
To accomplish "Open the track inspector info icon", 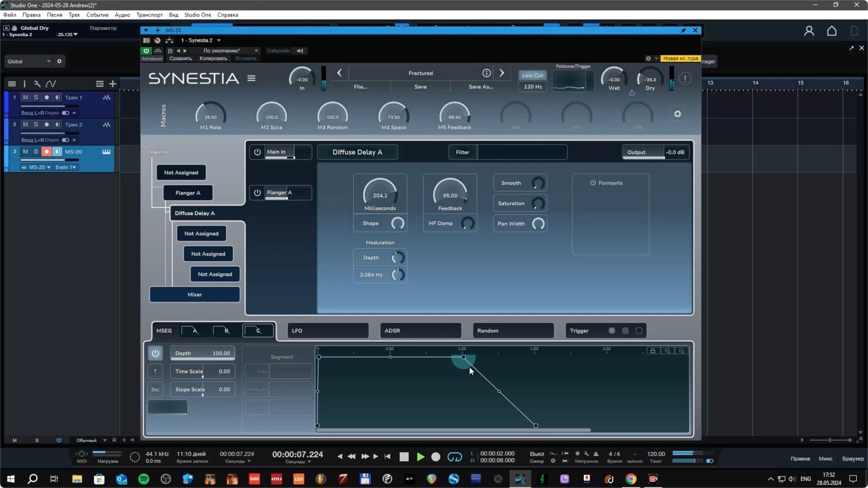I will (24, 84).
